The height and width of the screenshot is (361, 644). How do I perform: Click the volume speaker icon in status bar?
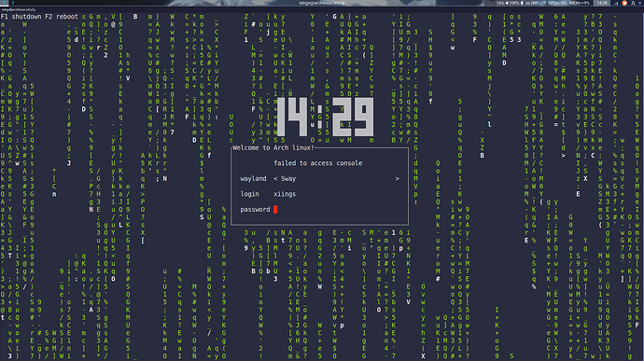(x=507, y=3)
